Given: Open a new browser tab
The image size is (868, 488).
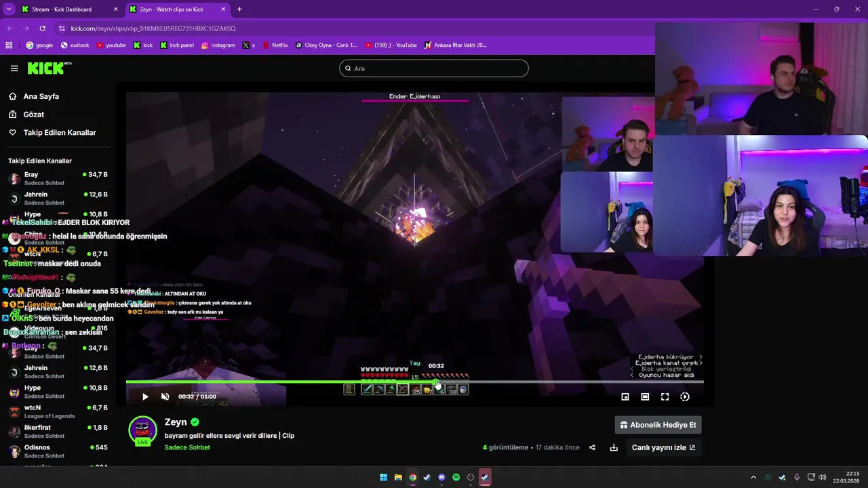Looking at the screenshot, I should point(239,9).
